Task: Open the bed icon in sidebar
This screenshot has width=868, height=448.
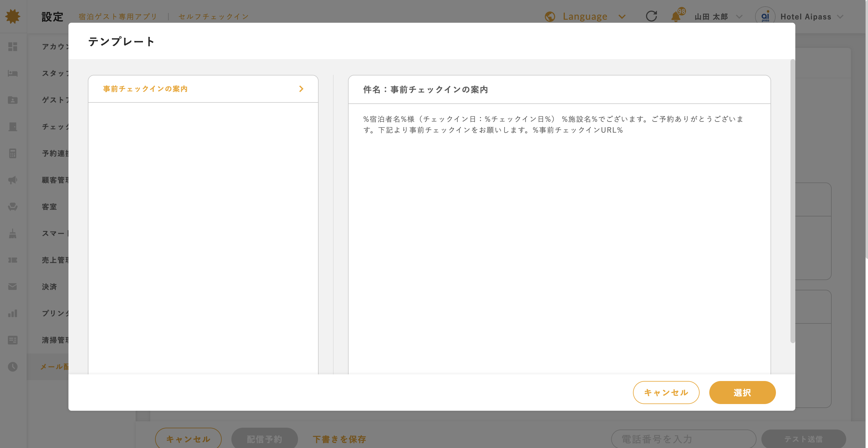Action: (x=13, y=73)
